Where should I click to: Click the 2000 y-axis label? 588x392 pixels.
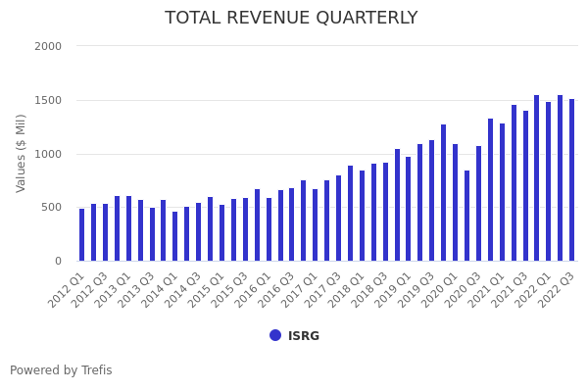point(47,46)
